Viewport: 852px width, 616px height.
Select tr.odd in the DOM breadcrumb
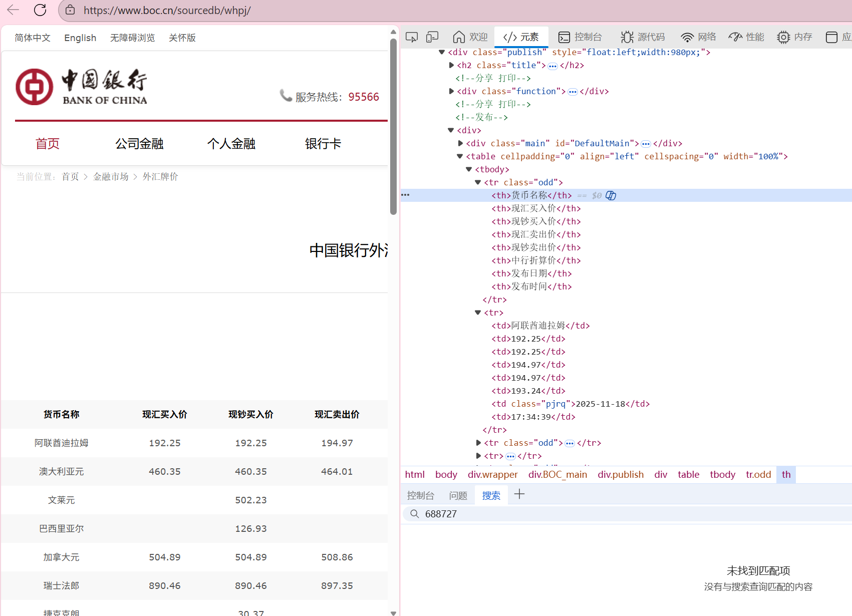tap(758, 474)
